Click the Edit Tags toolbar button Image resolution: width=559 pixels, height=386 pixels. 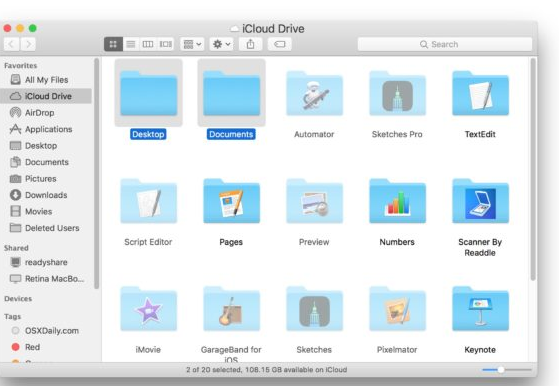point(280,44)
